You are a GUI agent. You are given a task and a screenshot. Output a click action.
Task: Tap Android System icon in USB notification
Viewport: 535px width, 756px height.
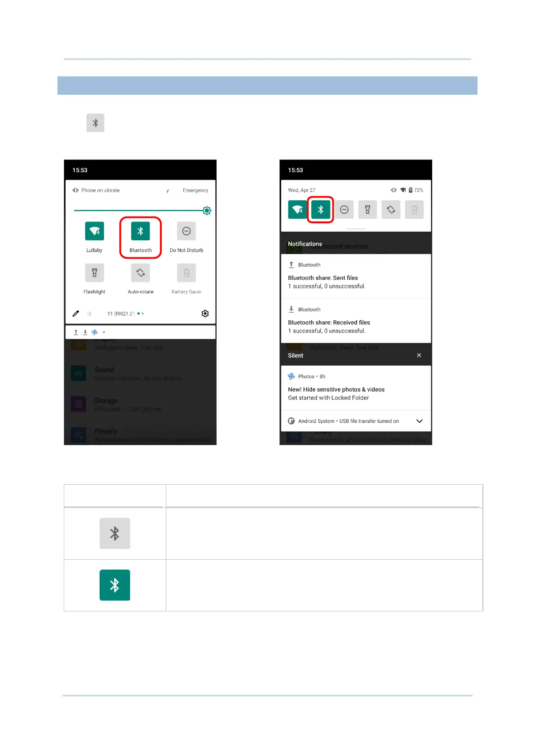[x=292, y=421]
